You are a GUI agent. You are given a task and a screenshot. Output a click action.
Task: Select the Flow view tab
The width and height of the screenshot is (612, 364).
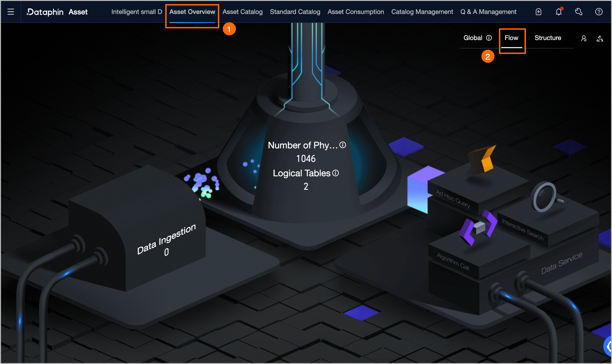tap(511, 38)
